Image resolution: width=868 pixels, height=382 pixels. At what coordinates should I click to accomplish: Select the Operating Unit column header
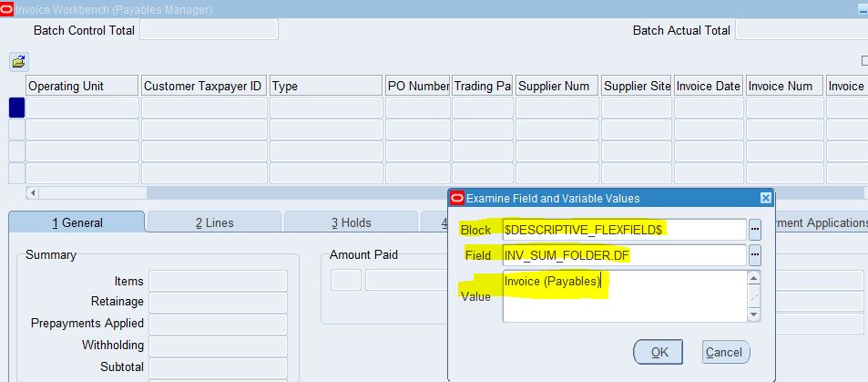click(82, 86)
